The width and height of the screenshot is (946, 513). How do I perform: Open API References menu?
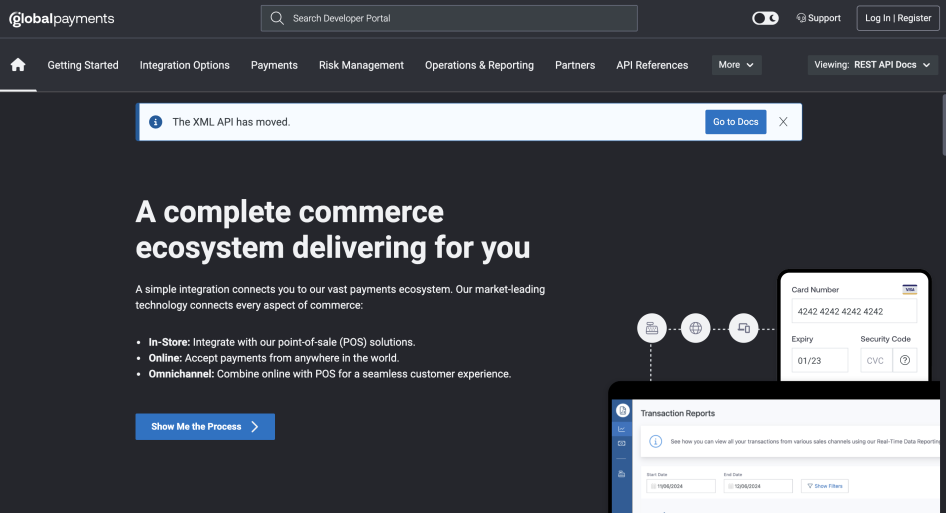pyautogui.click(x=652, y=65)
